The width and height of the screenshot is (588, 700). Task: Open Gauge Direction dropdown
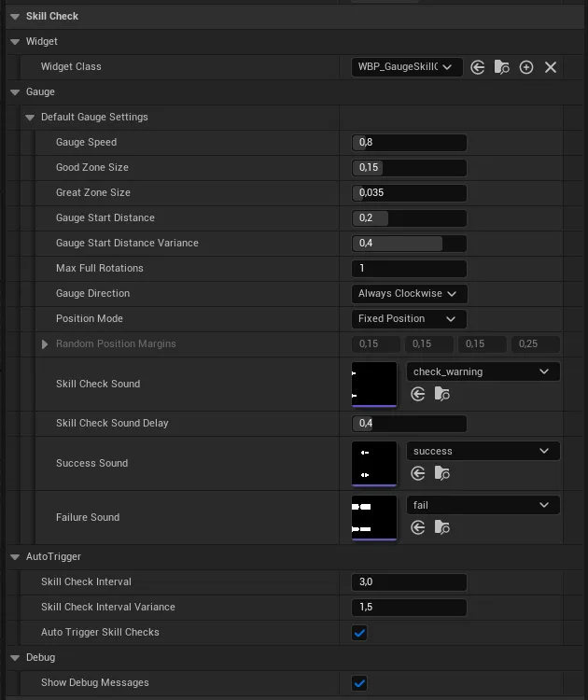[x=409, y=294]
